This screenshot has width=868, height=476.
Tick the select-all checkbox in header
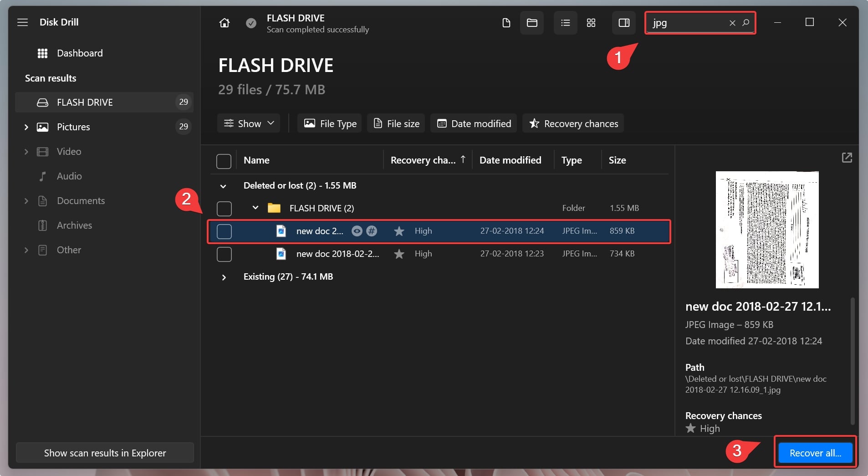click(x=224, y=161)
